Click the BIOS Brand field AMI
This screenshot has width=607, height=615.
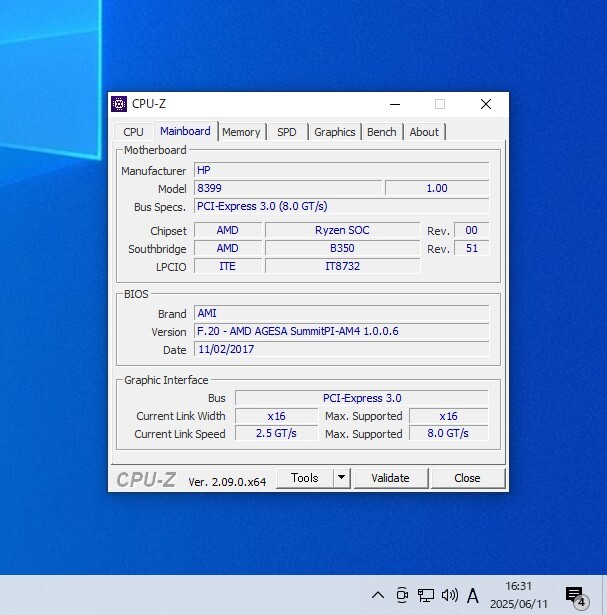click(342, 313)
